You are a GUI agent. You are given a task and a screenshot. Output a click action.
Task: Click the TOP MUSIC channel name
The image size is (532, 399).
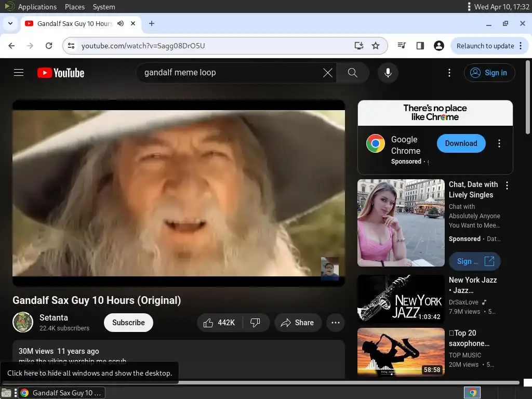[x=465, y=355]
